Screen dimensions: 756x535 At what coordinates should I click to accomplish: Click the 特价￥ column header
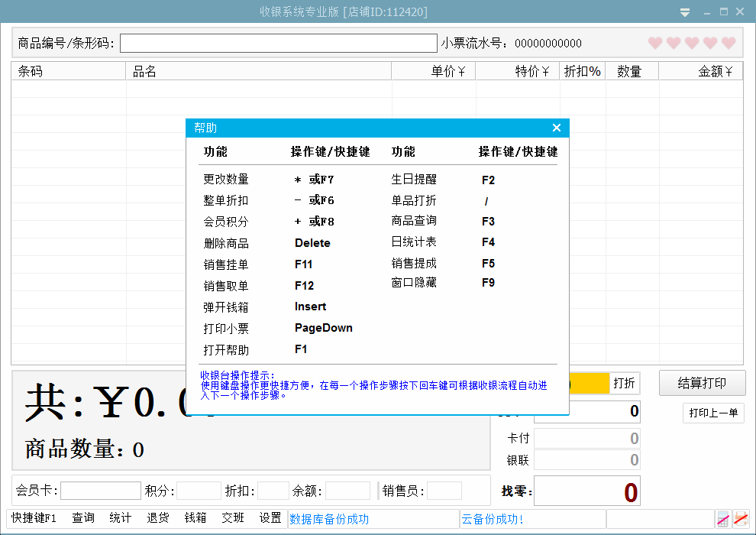[518, 71]
